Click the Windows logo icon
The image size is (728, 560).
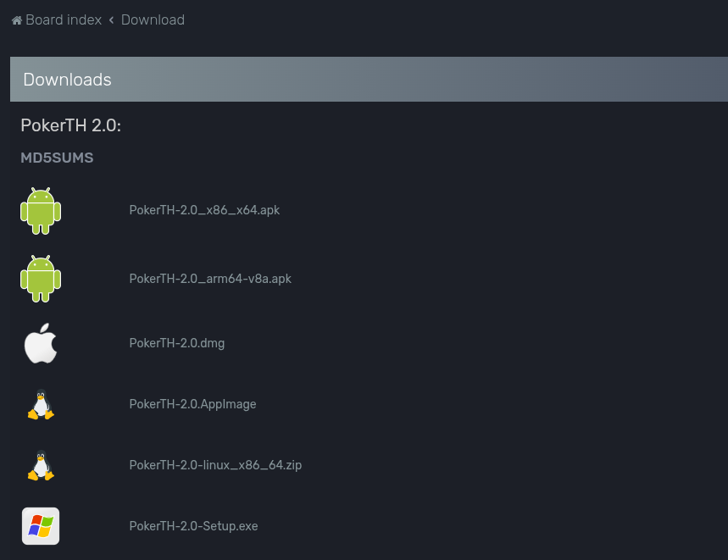click(41, 526)
